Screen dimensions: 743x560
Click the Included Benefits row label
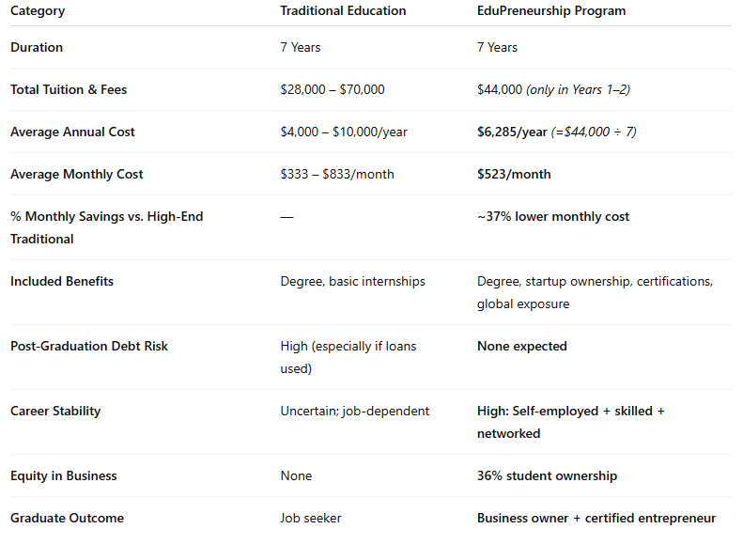tap(60, 281)
